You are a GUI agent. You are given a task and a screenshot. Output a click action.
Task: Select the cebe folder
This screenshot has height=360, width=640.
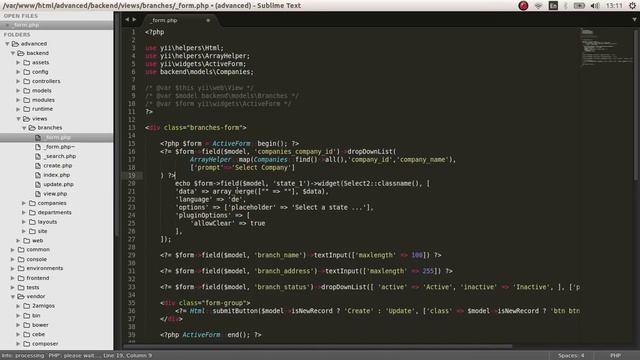[38, 334]
